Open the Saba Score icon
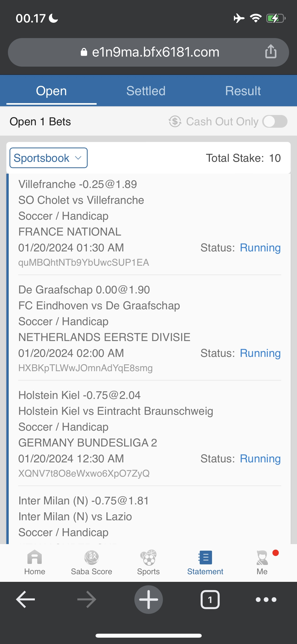 (x=91, y=557)
